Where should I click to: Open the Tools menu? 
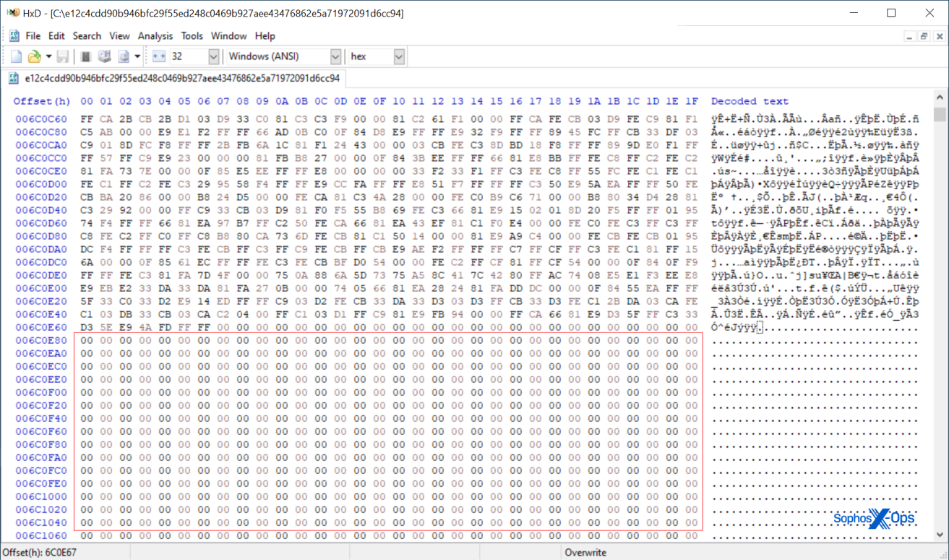(192, 35)
